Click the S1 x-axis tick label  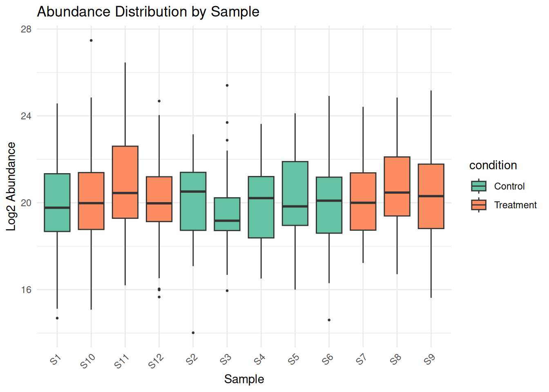(x=56, y=360)
